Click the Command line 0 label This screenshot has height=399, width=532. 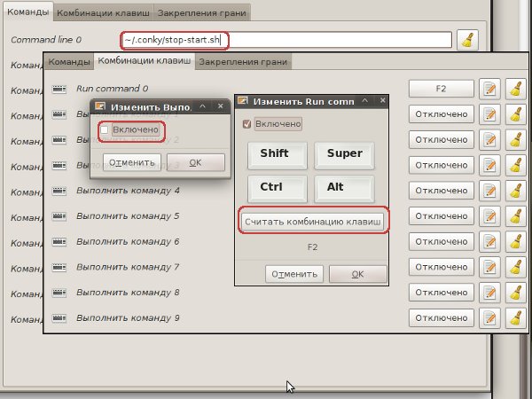tap(46, 40)
